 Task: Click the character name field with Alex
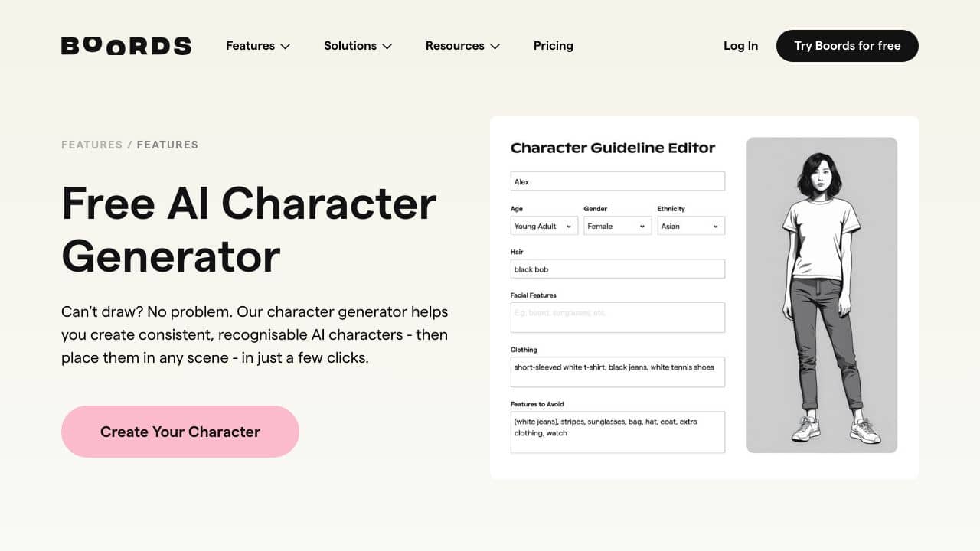pyautogui.click(x=617, y=181)
